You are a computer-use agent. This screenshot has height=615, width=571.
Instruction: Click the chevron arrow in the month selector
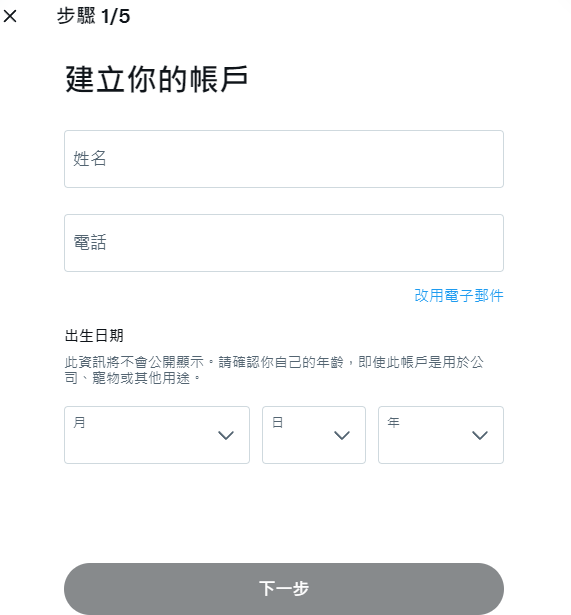coord(226,435)
